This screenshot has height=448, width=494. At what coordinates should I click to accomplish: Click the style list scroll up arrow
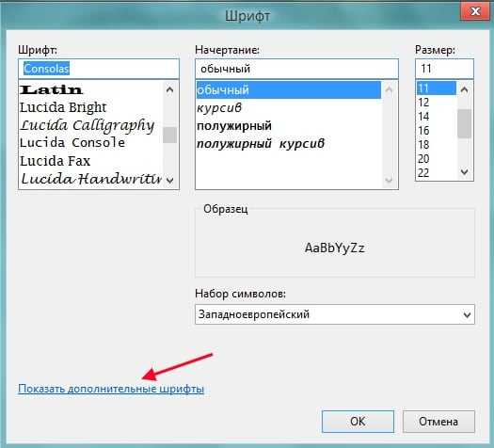tap(390, 90)
